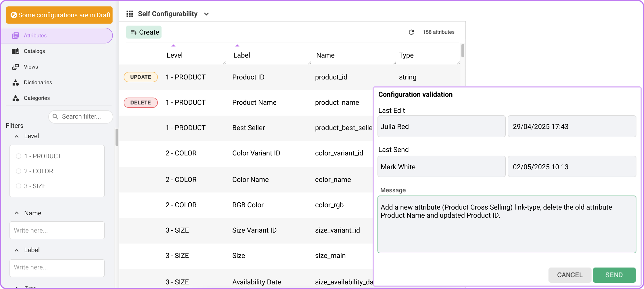Viewport: 644px width, 289px height.
Task: Click the Catalogs book icon
Action: pyautogui.click(x=16, y=51)
